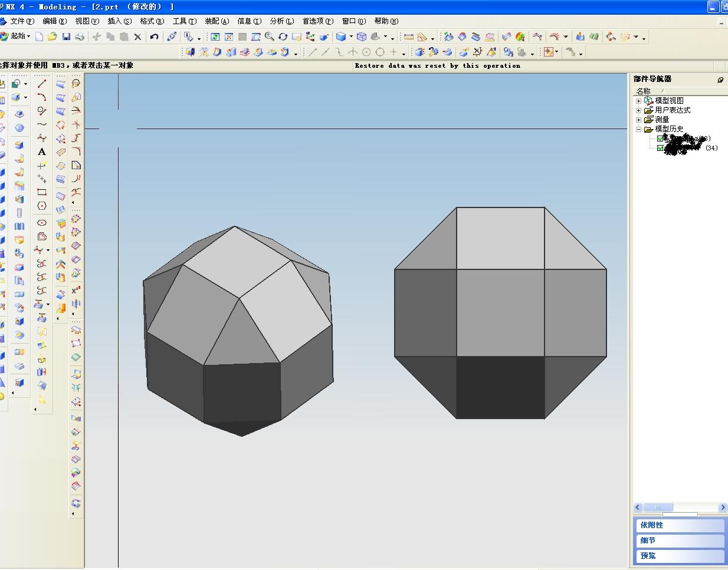Open 首选项 menu

[317, 21]
